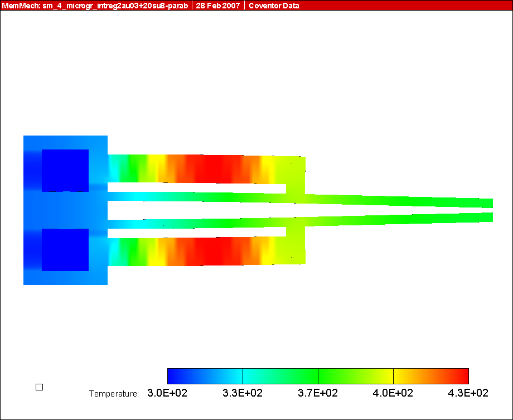Select the blue segment of the temperature legend
The width and height of the screenshot is (513, 420).
tap(205, 375)
